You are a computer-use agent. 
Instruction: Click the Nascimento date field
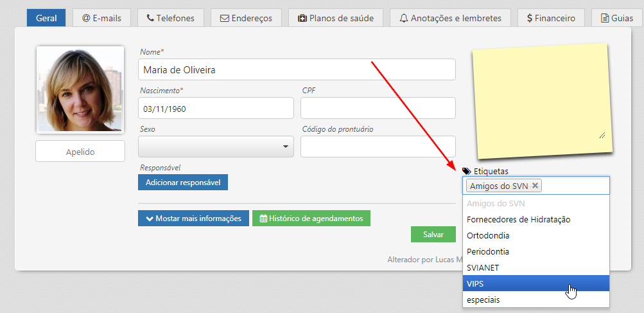(x=216, y=108)
